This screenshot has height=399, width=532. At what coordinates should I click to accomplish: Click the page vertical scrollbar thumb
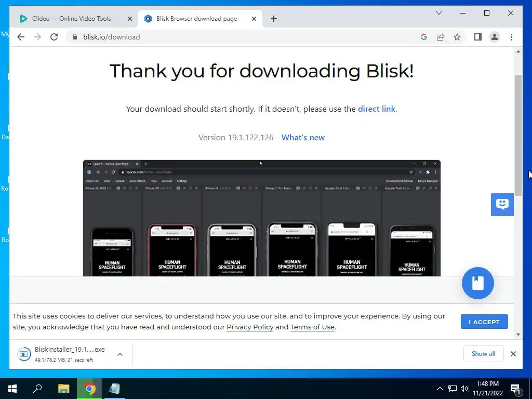[x=518, y=135]
